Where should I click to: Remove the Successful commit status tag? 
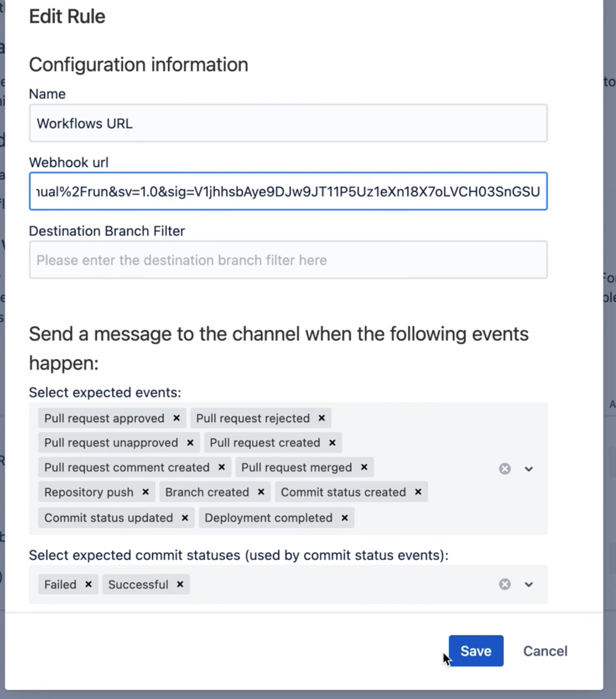pyautogui.click(x=180, y=584)
